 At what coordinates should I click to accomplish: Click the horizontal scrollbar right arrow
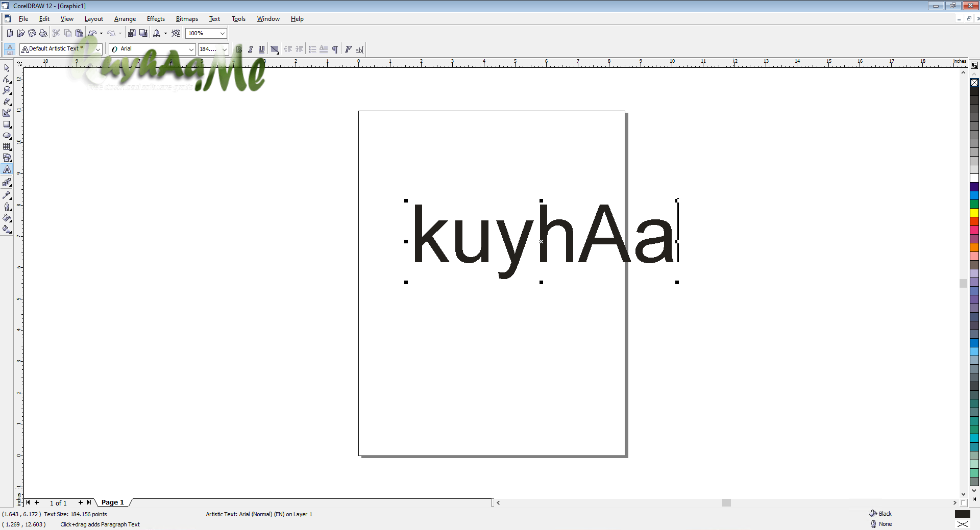[x=954, y=502]
